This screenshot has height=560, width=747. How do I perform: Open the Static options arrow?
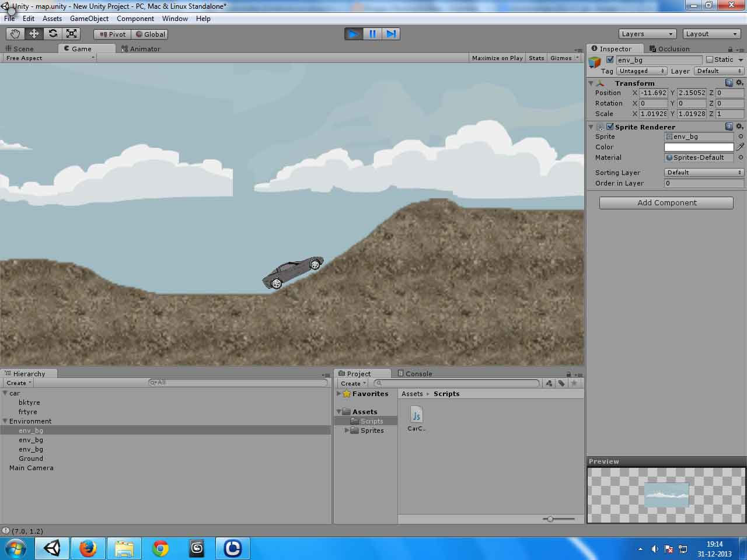(x=741, y=60)
